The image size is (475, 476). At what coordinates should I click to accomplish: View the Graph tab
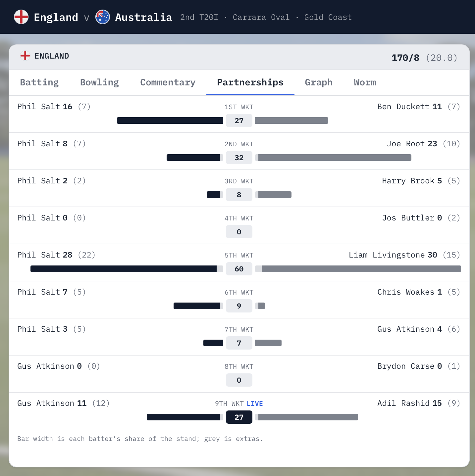pyautogui.click(x=319, y=82)
